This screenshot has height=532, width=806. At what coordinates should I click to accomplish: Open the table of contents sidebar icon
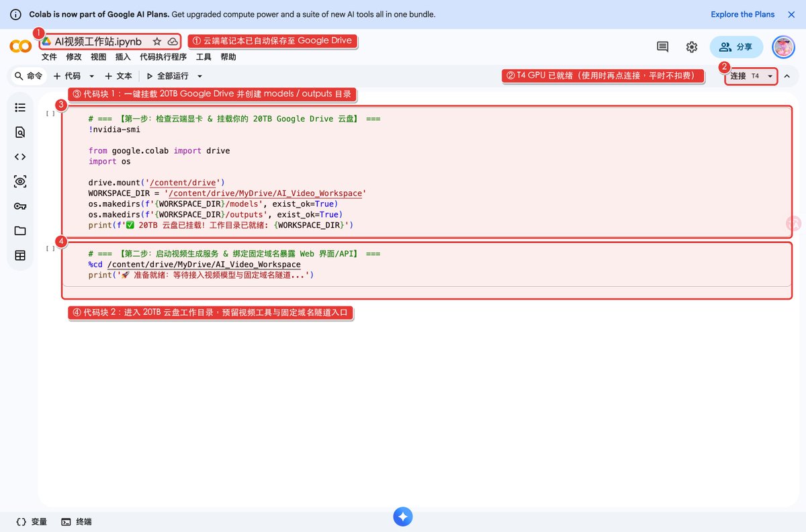[x=20, y=107]
